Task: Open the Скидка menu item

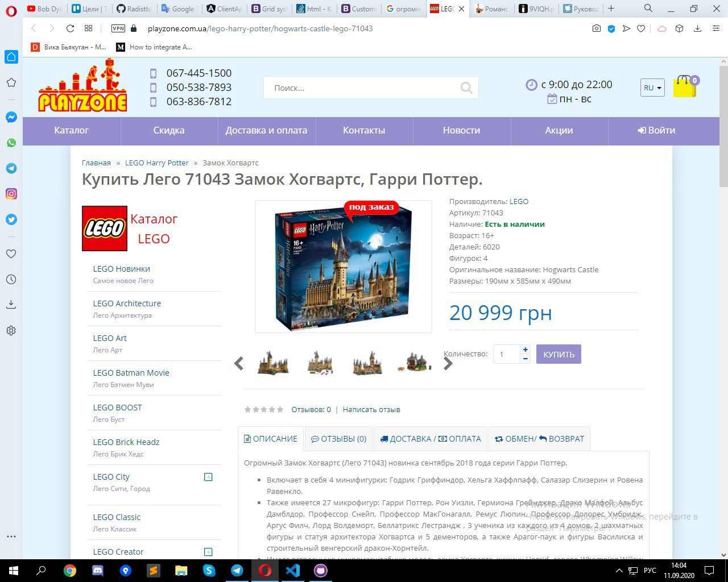Action: pyautogui.click(x=169, y=130)
